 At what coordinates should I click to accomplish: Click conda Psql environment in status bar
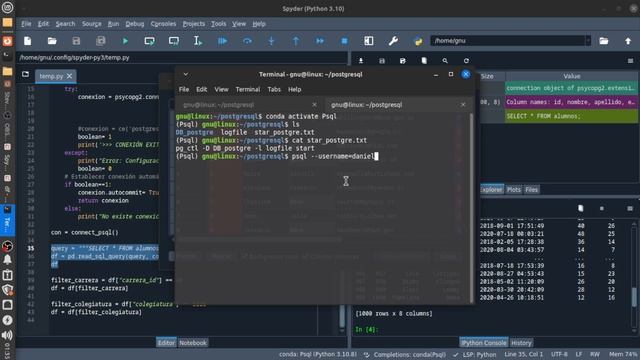pyautogui.click(x=318, y=354)
